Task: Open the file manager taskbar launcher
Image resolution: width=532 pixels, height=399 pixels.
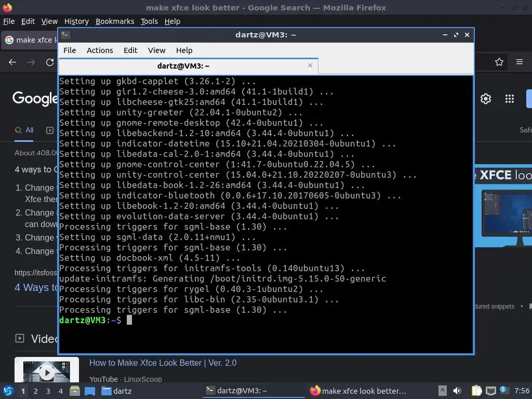Action: coord(75,391)
